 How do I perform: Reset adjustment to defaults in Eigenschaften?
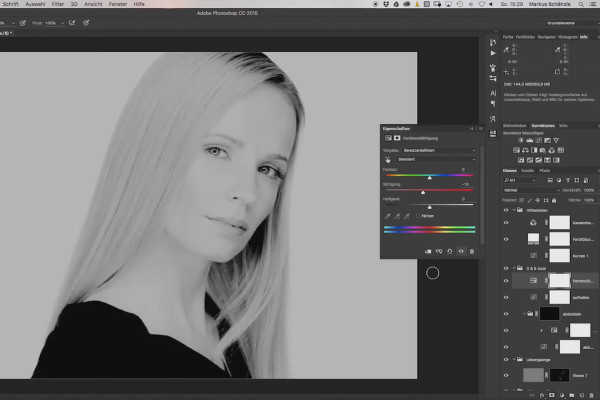(x=450, y=251)
